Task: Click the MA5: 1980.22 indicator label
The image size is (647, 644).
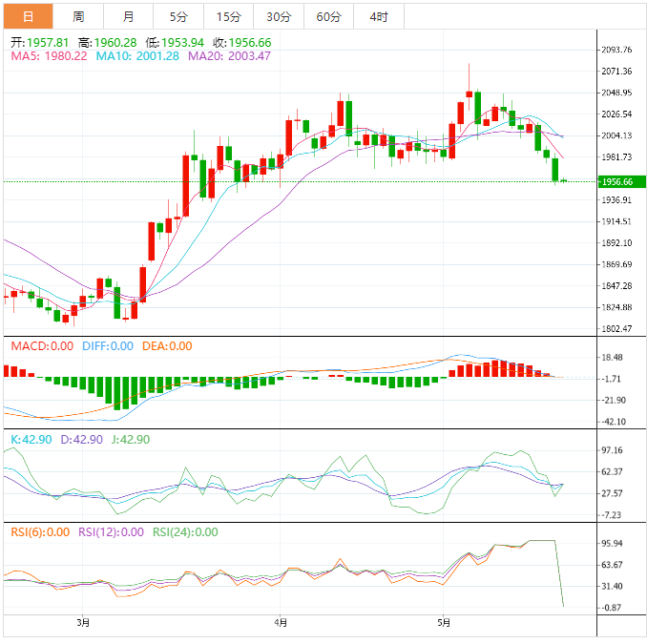Action: point(49,56)
